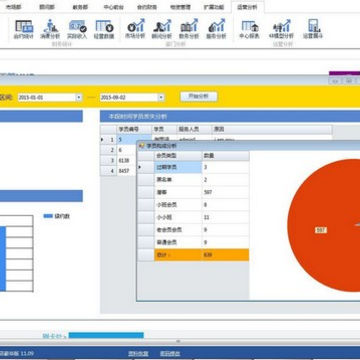Click the 运营漏斗 operations funnel icon

(x=313, y=30)
